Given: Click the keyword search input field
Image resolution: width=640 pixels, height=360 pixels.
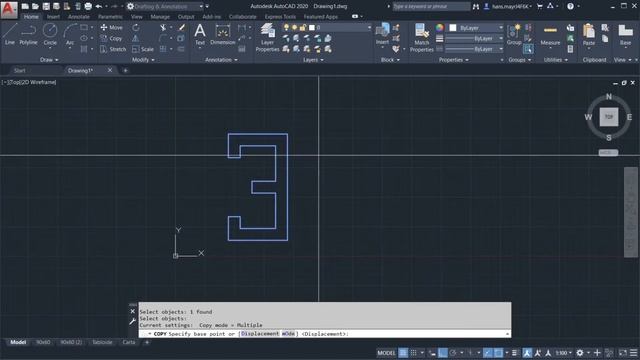Looking at the screenshot, I should click(x=431, y=7).
